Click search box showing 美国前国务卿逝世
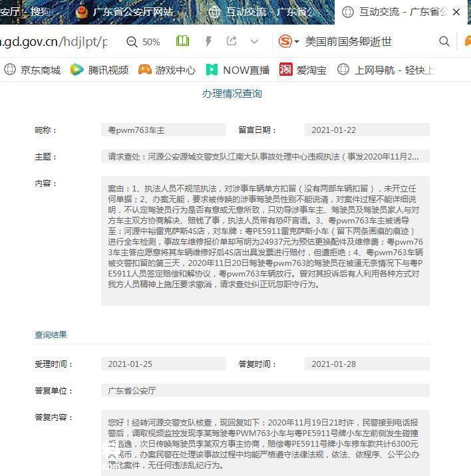 (x=348, y=42)
